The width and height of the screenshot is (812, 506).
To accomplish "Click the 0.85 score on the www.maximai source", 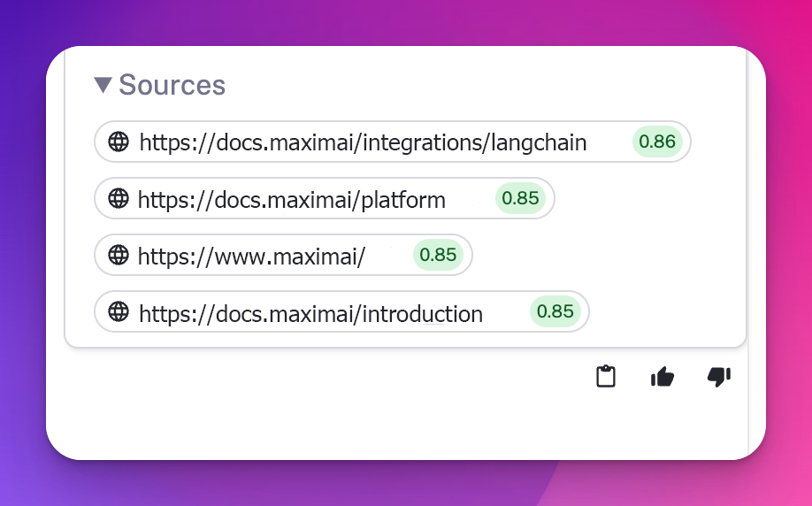I will [x=438, y=256].
